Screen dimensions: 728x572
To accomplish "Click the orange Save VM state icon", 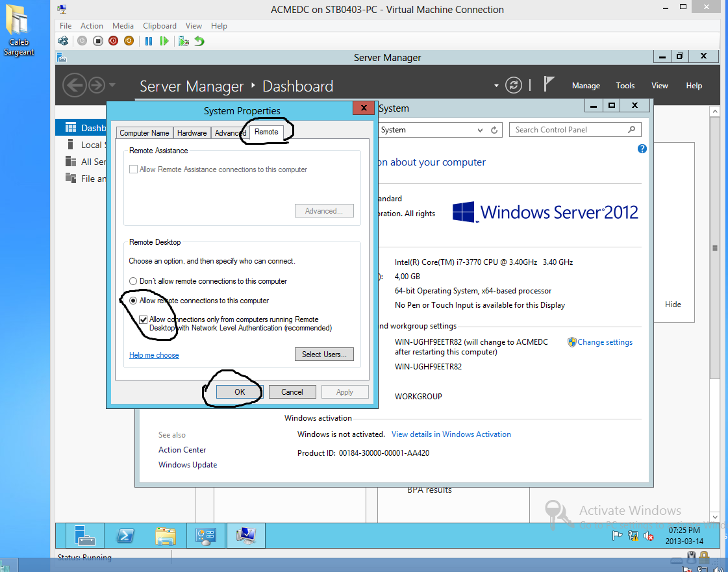I will tap(129, 42).
